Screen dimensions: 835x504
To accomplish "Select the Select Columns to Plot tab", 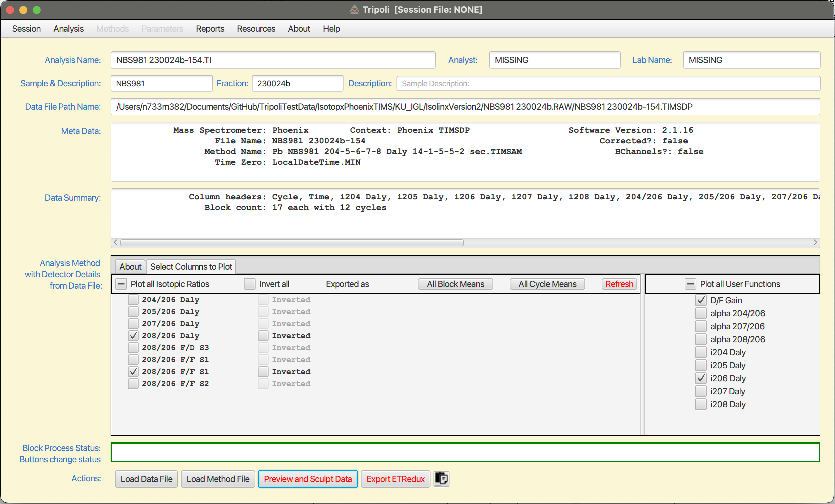I will pos(190,267).
